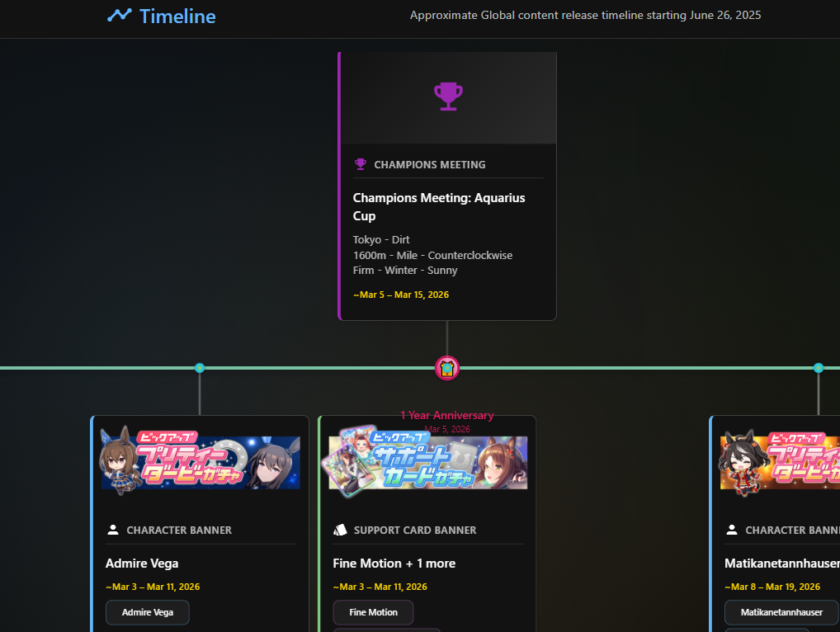
Task: Click the CHAMPIONS MEETING category label
Action: click(430, 164)
